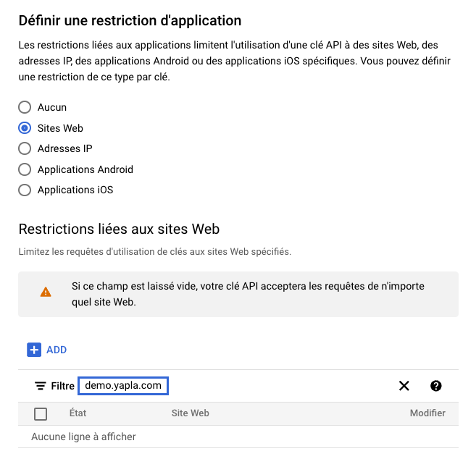Click the empty-field warning message text
The height and width of the screenshot is (459, 476).
tap(249, 293)
